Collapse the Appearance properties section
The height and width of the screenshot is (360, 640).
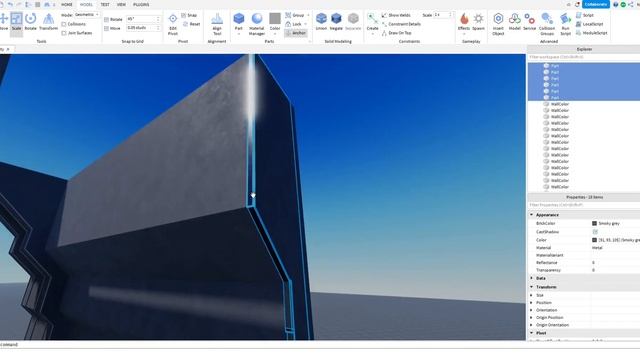point(531,215)
